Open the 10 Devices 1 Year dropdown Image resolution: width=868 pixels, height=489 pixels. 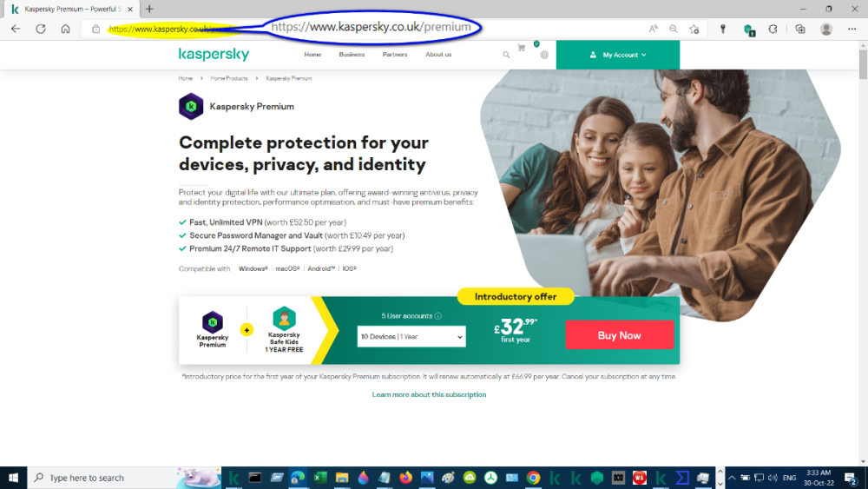point(411,337)
